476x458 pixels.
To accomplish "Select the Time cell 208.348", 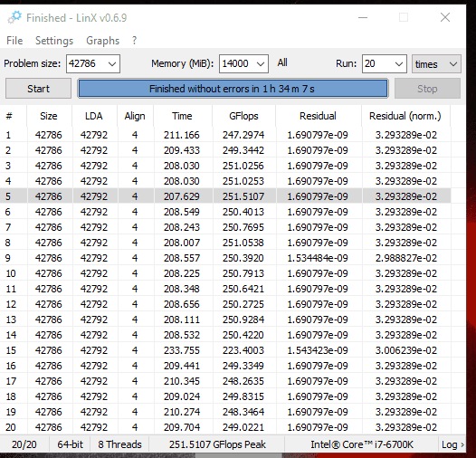I will pos(182,289).
